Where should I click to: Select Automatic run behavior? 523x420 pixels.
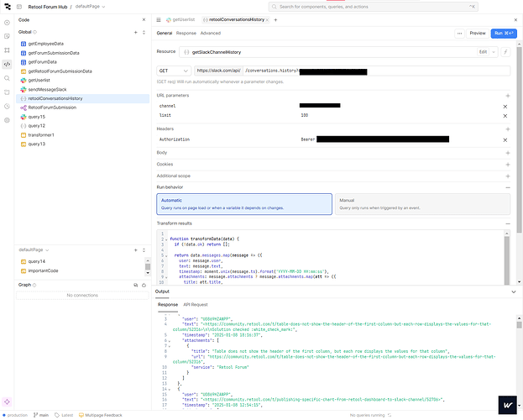(x=244, y=204)
